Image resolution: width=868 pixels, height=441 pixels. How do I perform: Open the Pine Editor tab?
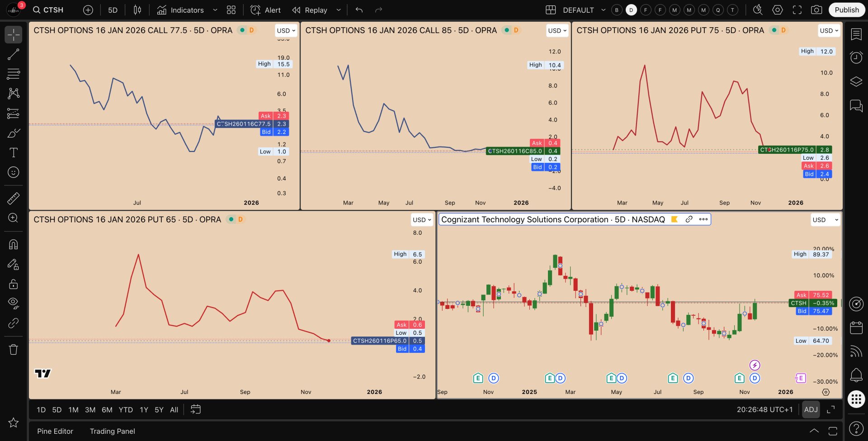coord(55,432)
